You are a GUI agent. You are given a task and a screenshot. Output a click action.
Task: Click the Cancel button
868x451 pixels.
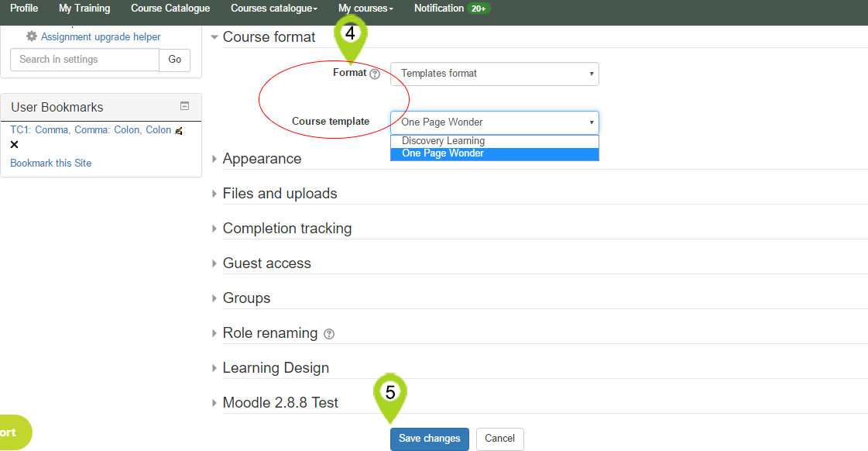pos(499,439)
